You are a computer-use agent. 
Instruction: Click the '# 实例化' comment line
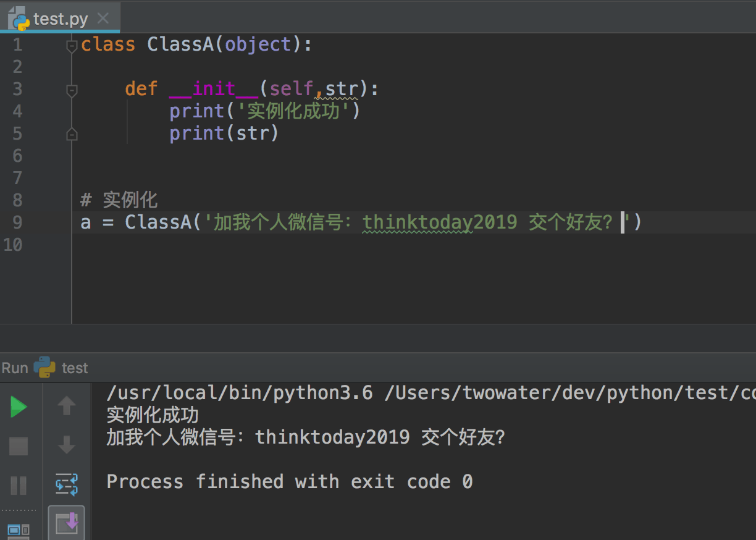coord(119,200)
